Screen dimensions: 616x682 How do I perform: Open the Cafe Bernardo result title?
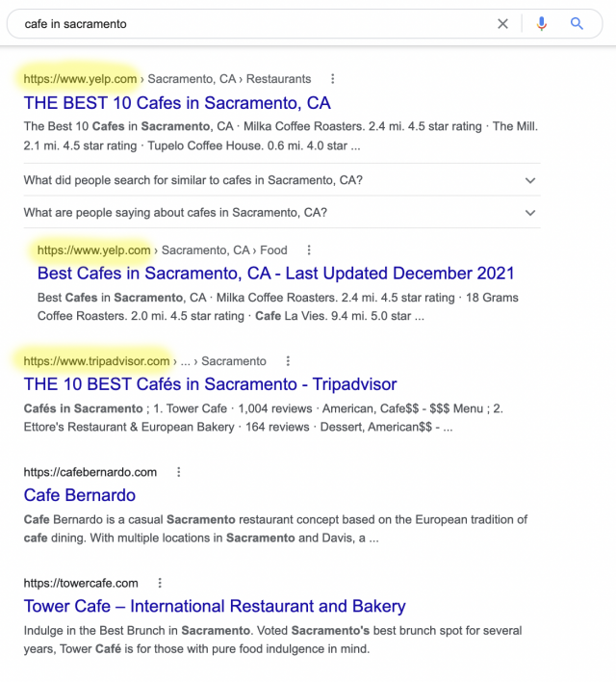[80, 495]
